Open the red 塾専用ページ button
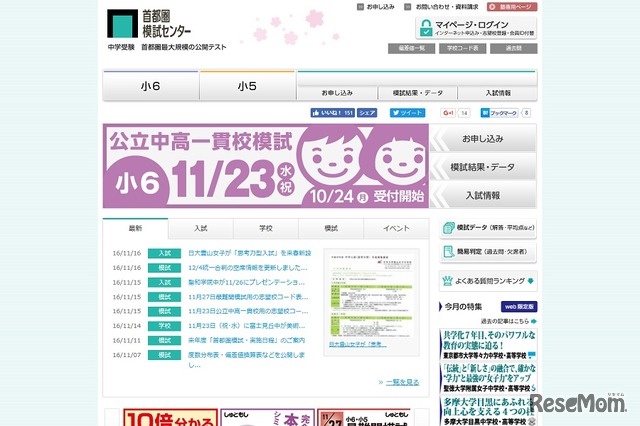Image resolution: width=640 pixels, height=426 pixels. [512, 7]
